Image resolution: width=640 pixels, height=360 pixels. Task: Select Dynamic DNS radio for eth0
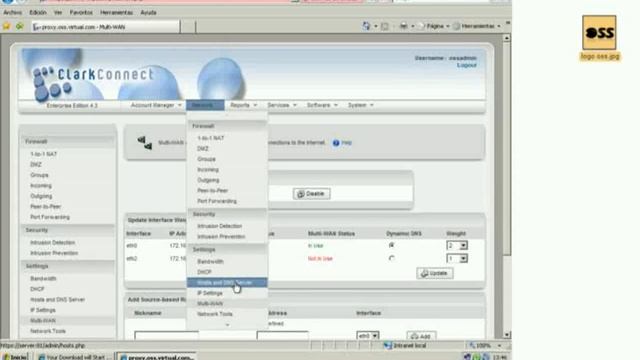point(391,245)
